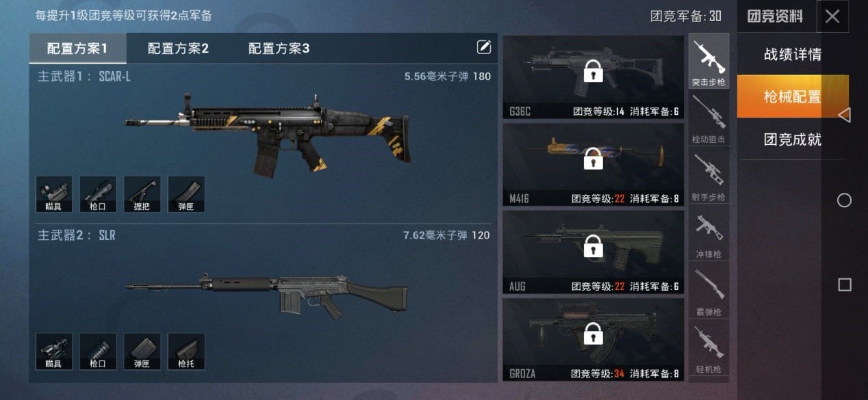
Task: Select the 栓动狙击 bolt-action sniper category icon
Action: pyautogui.click(x=709, y=118)
